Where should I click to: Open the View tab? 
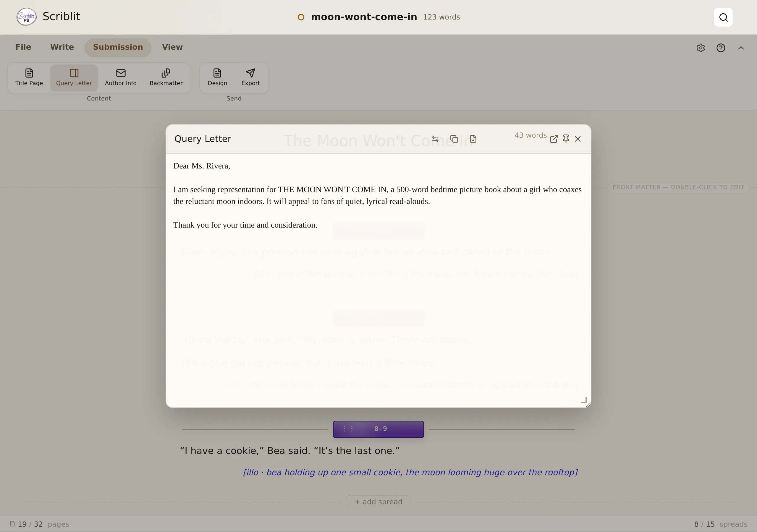(x=172, y=47)
